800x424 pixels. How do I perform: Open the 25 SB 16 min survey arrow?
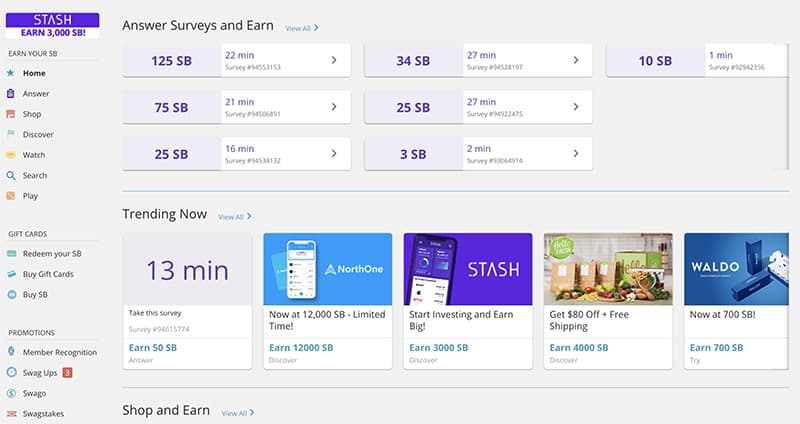point(334,153)
